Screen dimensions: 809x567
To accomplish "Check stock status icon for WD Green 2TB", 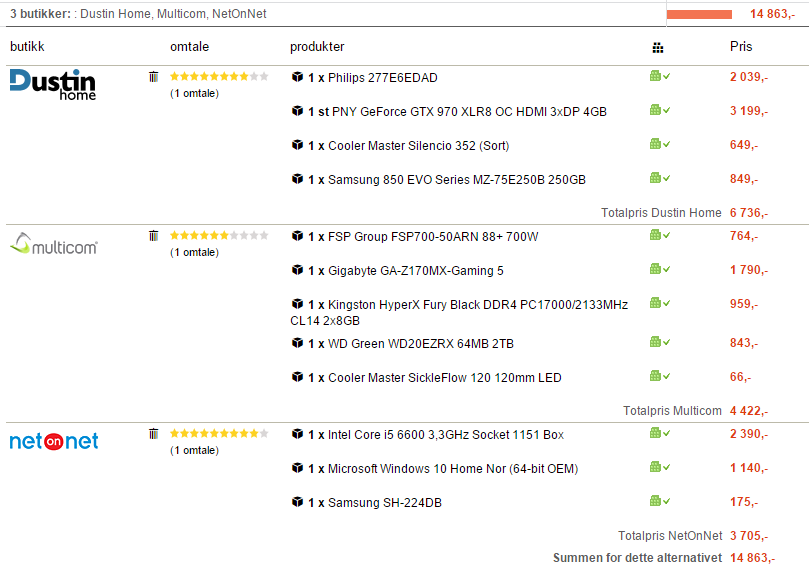I will point(660,342).
